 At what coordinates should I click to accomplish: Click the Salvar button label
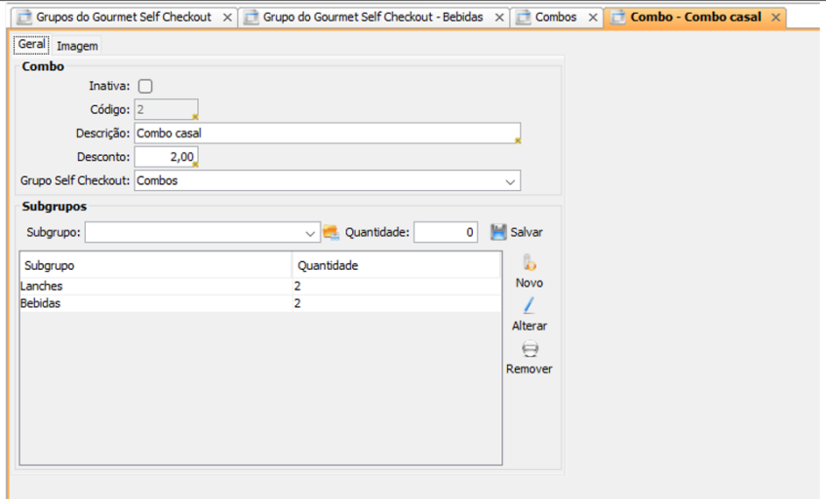[x=527, y=232]
